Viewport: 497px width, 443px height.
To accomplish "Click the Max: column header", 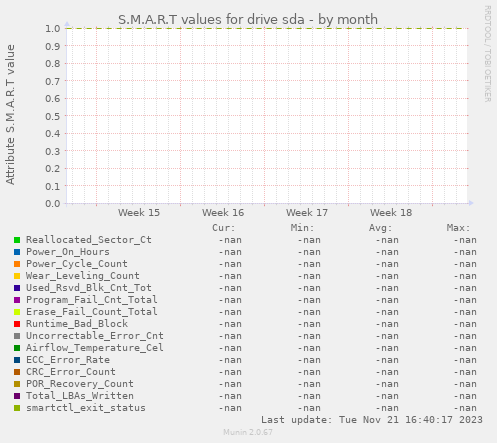I will (x=458, y=228).
